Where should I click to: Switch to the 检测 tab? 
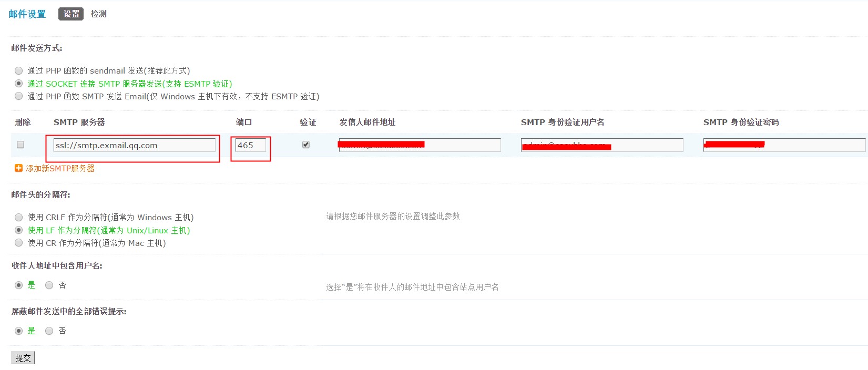[98, 14]
